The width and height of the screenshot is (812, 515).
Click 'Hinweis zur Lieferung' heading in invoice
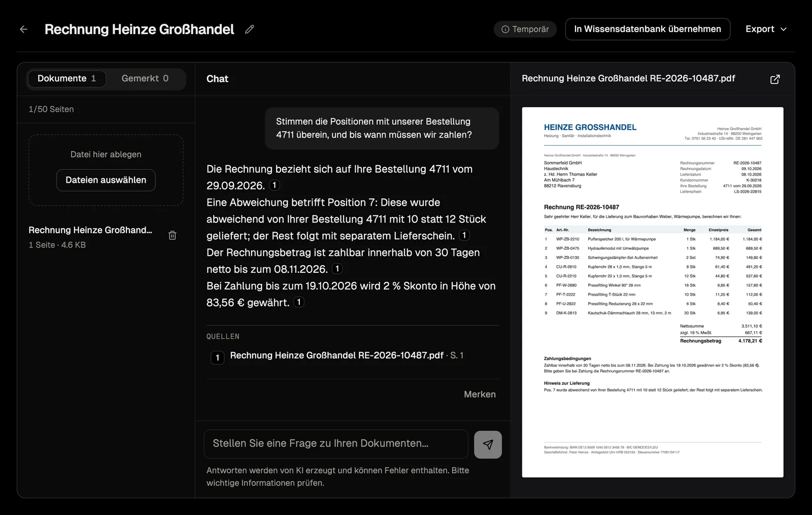point(567,383)
